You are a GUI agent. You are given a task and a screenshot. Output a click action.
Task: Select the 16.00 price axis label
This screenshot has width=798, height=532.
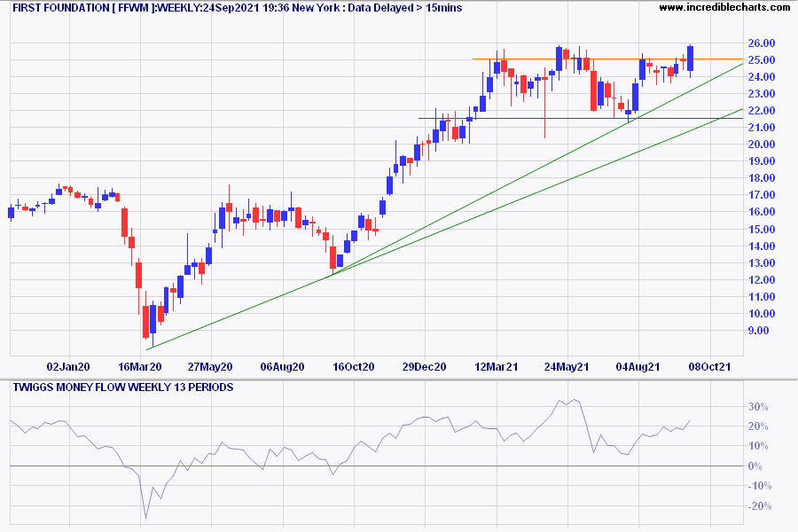pyautogui.click(x=762, y=212)
